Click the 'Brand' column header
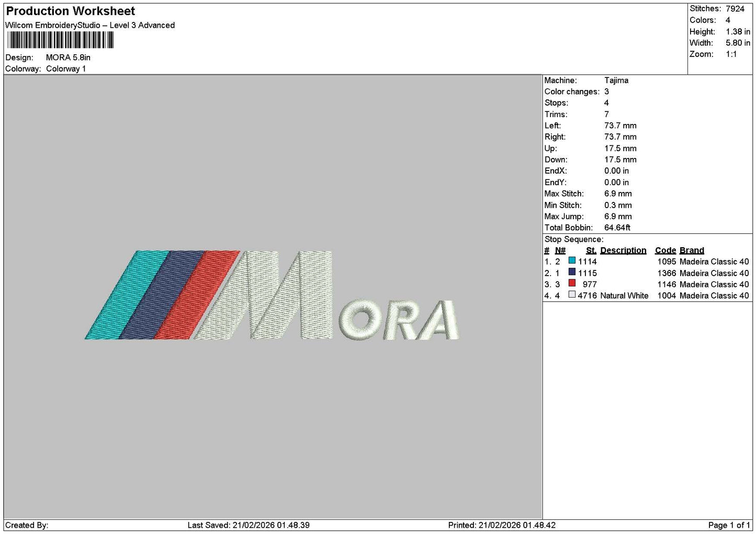This screenshot has height=534, width=756. (x=692, y=251)
